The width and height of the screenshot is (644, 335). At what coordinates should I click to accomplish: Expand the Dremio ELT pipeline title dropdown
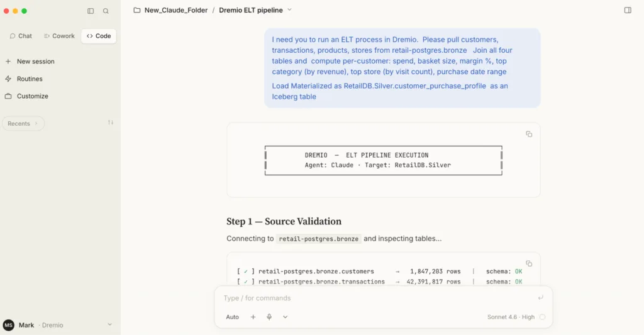289,10
